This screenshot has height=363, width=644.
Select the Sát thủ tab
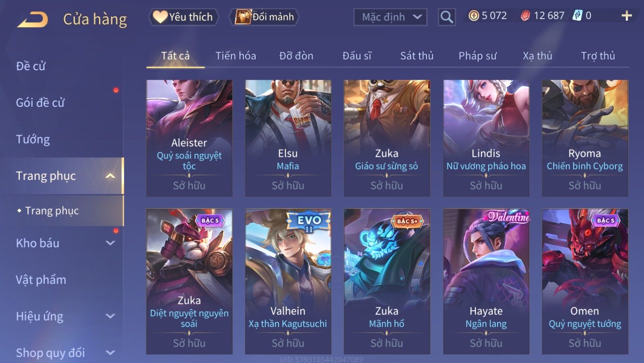click(417, 56)
